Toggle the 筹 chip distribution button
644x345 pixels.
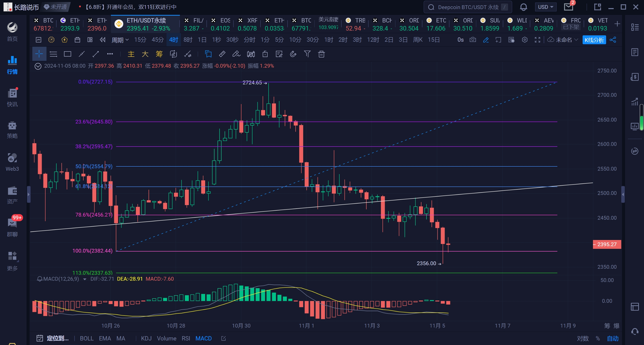pyautogui.click(x=159, y=54)
